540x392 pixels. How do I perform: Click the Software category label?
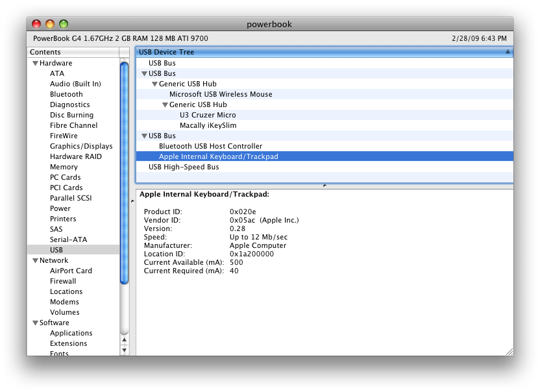point(54,323)
